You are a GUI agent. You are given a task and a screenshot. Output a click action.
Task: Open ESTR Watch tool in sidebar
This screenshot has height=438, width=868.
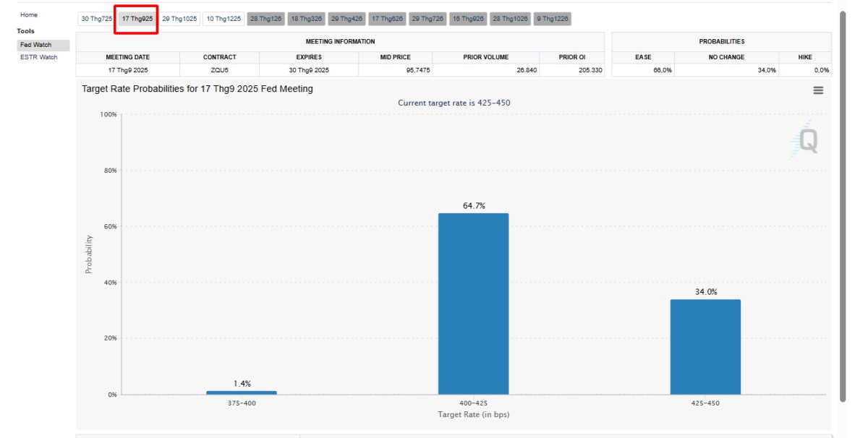tap(39, 57)
